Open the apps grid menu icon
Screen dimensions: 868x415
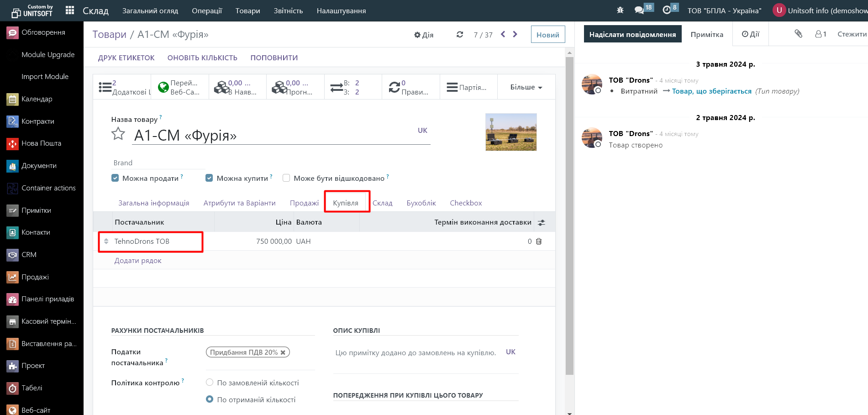click(70, 11)
